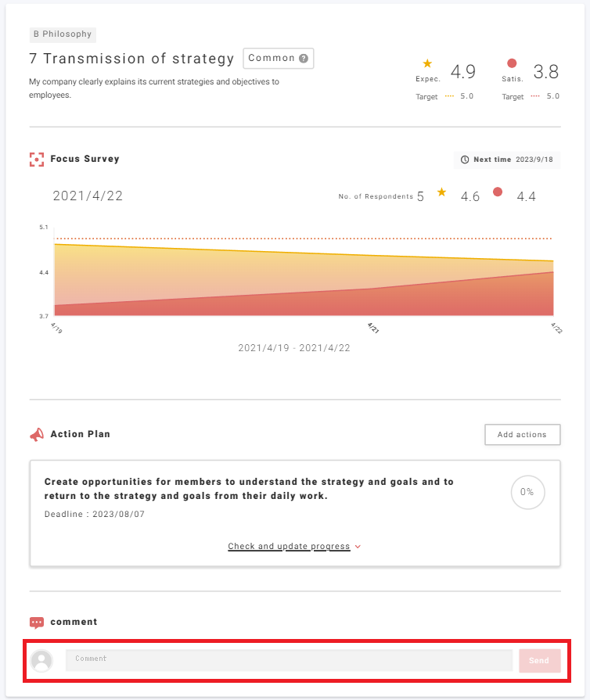Click the clock icon beside Next time

pyautogui.click(x=465, y=160)
